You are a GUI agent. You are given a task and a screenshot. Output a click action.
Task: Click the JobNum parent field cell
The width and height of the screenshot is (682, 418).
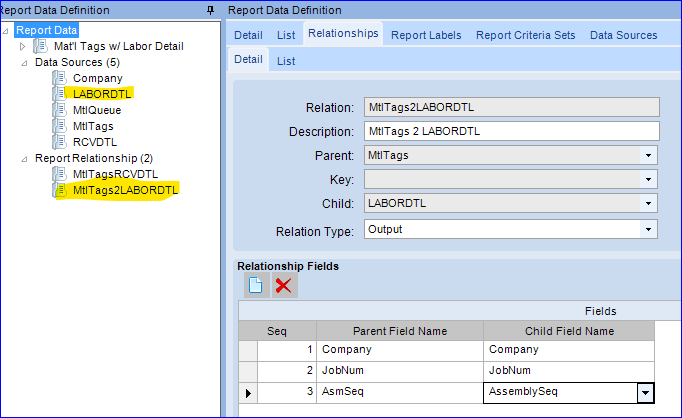(400, 372)
